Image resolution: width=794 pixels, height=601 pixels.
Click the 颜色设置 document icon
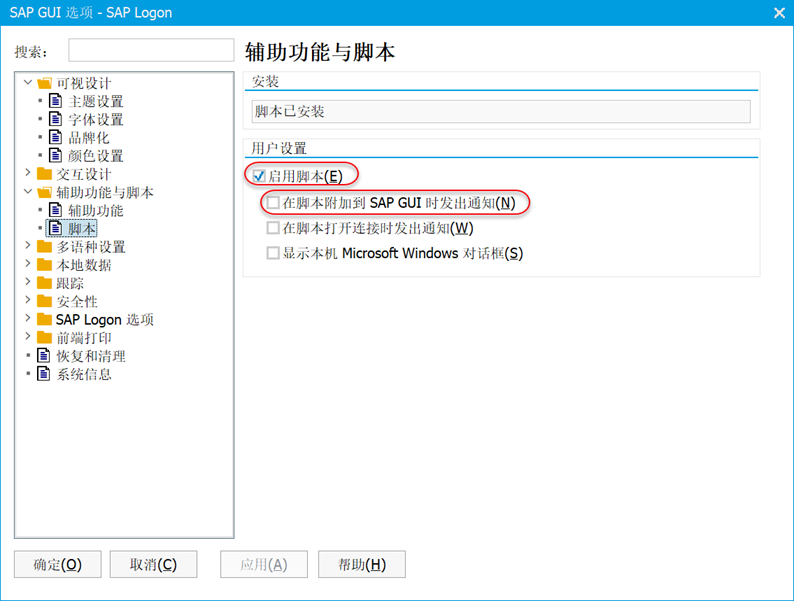tap(55, 155)
